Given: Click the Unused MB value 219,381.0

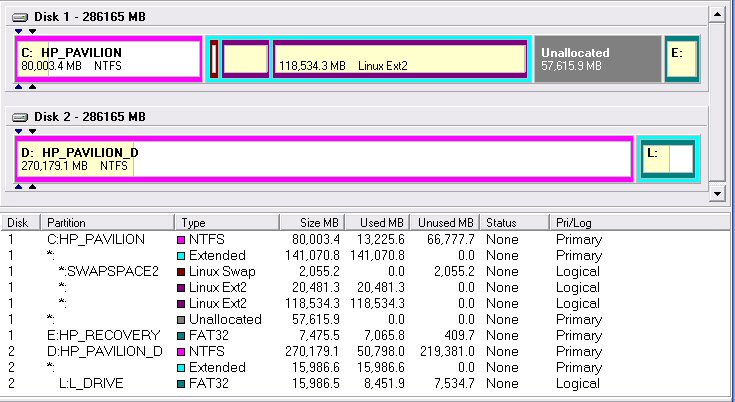Looking at the screenshot, I should tap(448, 351).
